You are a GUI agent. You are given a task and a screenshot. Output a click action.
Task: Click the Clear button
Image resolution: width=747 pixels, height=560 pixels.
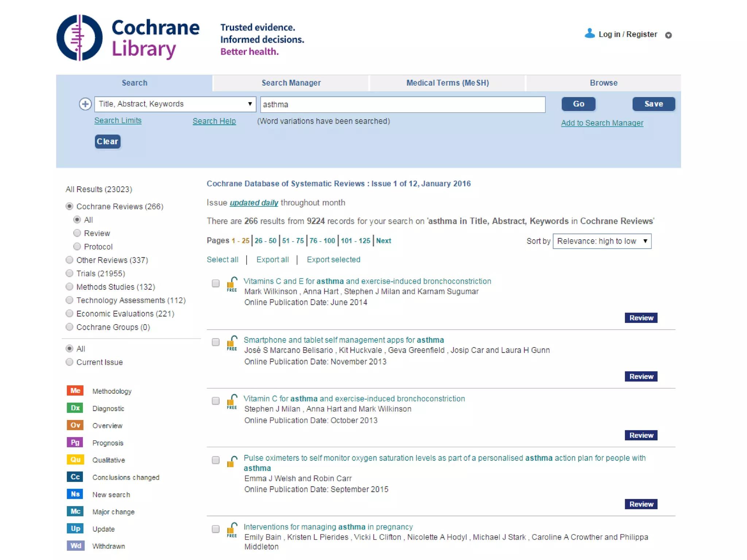[108, 141]
